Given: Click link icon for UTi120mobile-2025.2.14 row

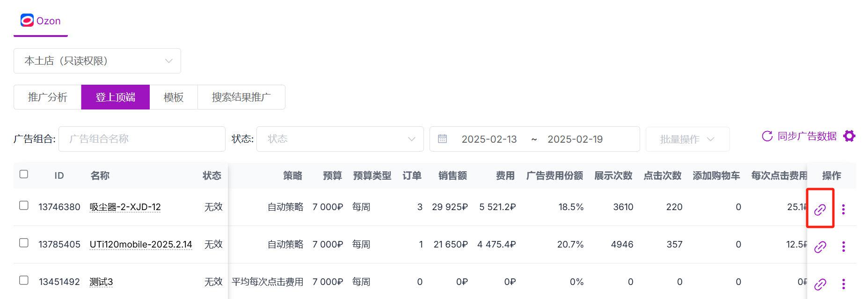Looking at the screenshot, I should [820, 247].
